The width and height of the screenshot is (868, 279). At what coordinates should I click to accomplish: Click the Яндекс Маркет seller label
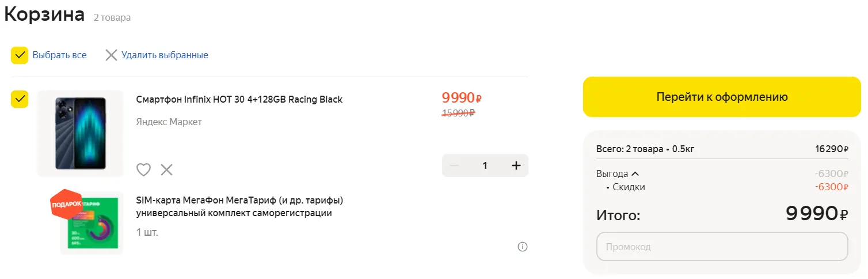pyautogui.click(x=169, y=122)
